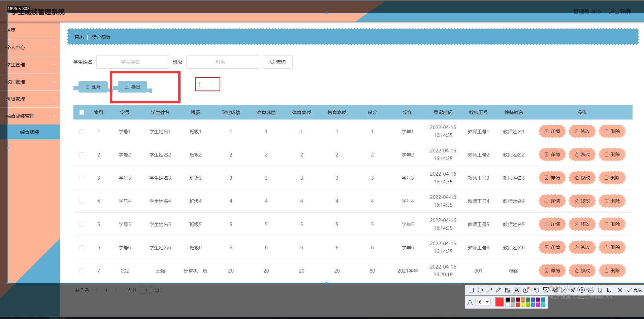Image resolution: width=644 pixels, height=319 pixels.
Task: Go to the next page arrow
Action: coord(116,290)
